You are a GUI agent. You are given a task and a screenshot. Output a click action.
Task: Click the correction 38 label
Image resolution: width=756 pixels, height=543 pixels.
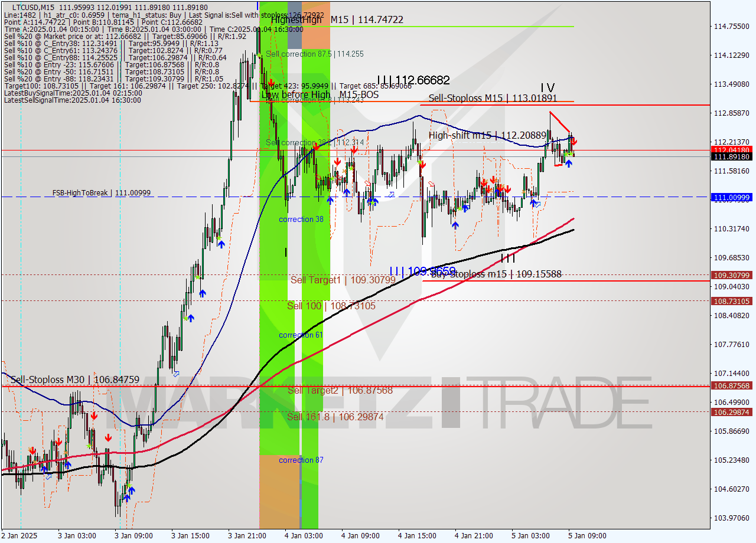tap(301, 219)
